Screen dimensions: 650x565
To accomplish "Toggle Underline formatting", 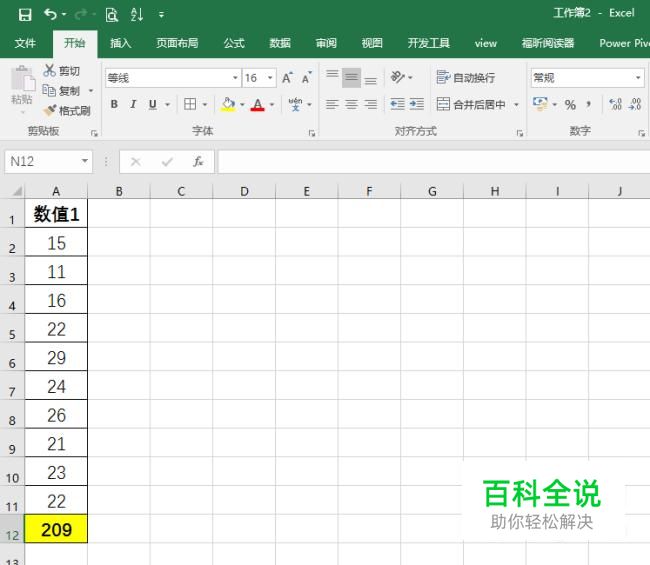I will point(153,104).
